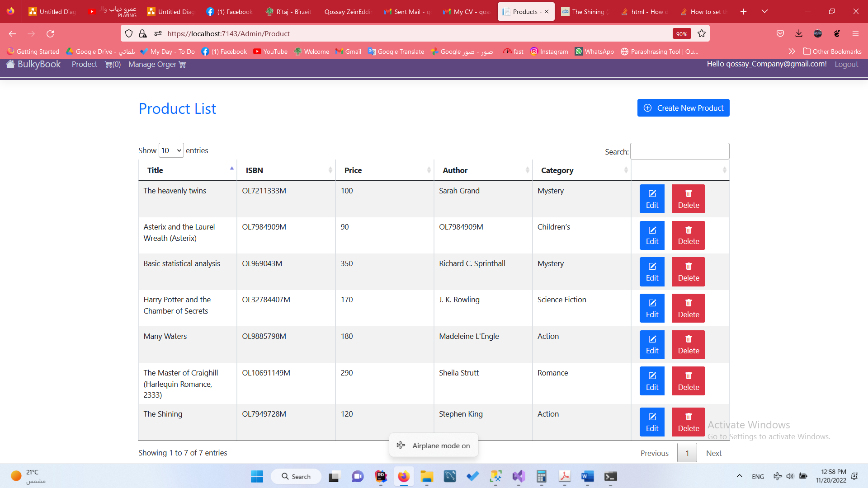Click the shield tracking protection icon
This screenshot has height=488, width=868.
click(129, 33)
